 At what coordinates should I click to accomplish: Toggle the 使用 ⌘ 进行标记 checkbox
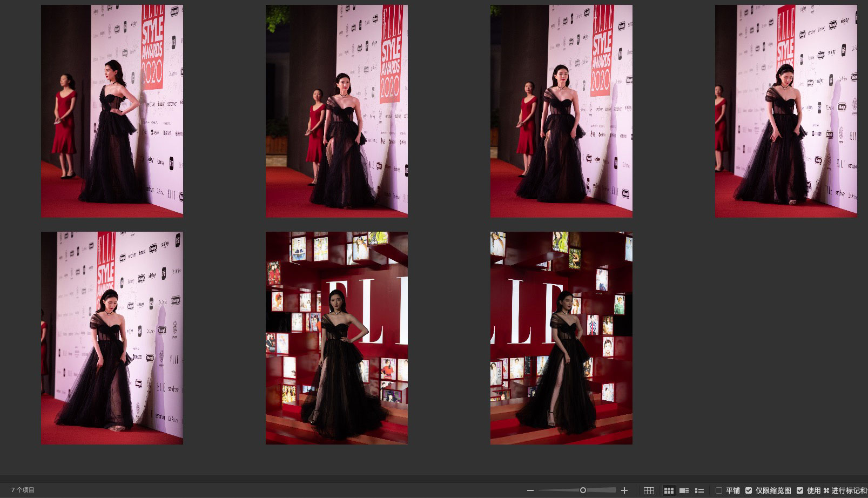800,490
